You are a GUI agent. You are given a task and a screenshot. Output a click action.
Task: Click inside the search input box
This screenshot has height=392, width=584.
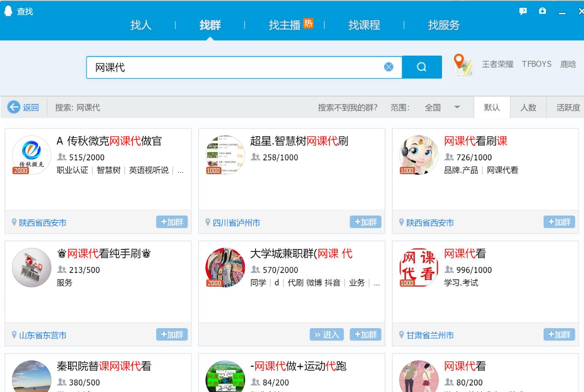(230, 67)
